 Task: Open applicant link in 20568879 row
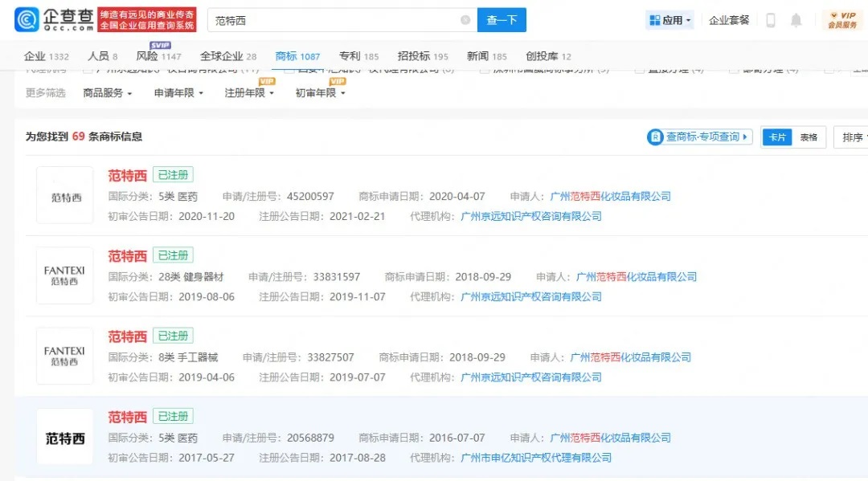coord(610,438)
